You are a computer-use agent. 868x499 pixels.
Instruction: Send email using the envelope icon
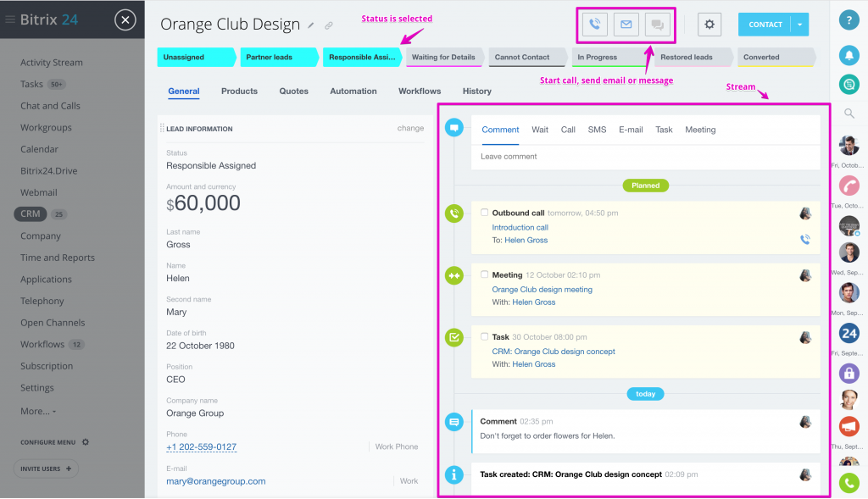[x=626, y=25]
